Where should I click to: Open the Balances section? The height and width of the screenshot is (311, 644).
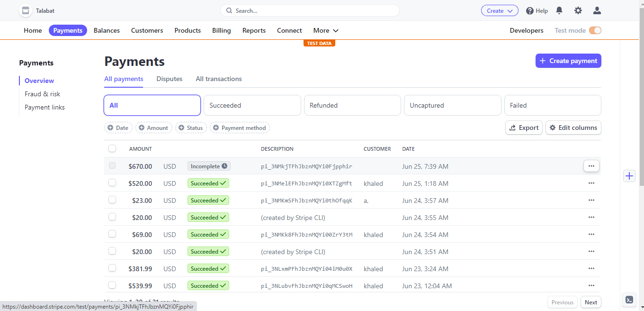[x=106, y=30]
